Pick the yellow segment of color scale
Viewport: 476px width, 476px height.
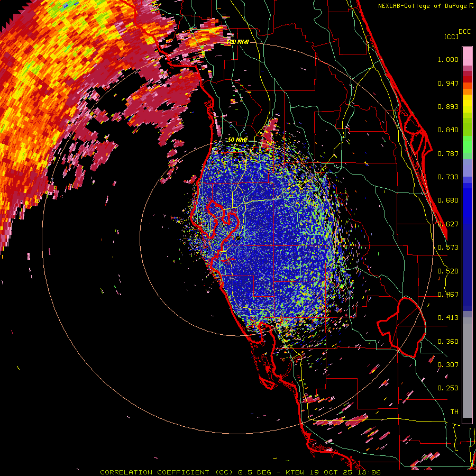[467, 104]
